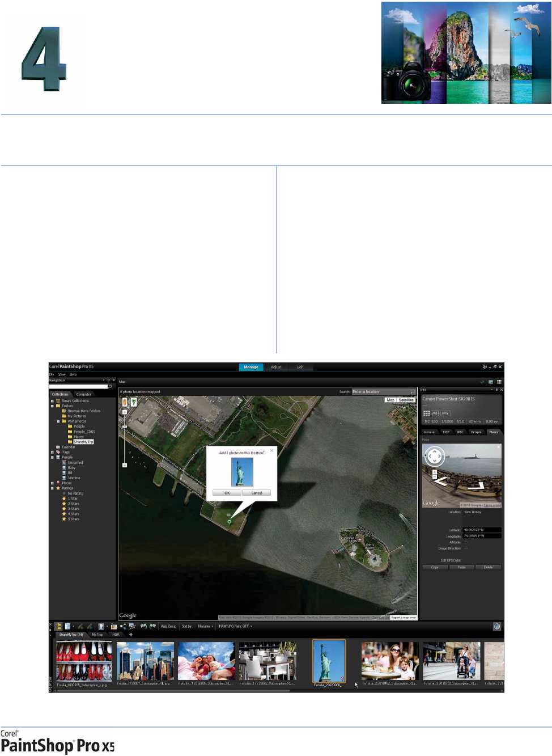
Task: Switch the map to Satellite view
Action: pos(406,400)
